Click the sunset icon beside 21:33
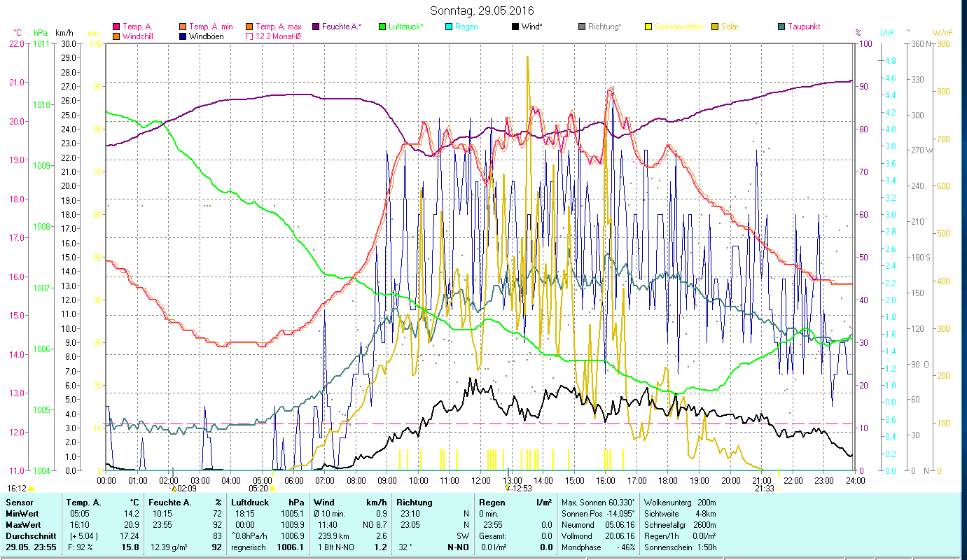This screenshot has height=560, width=967. point(779,489)
